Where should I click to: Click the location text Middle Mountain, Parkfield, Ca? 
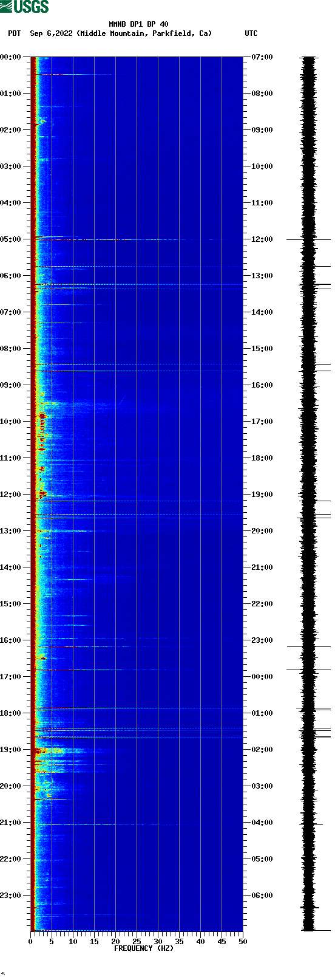pyautogui.click(x=144, y=33)
